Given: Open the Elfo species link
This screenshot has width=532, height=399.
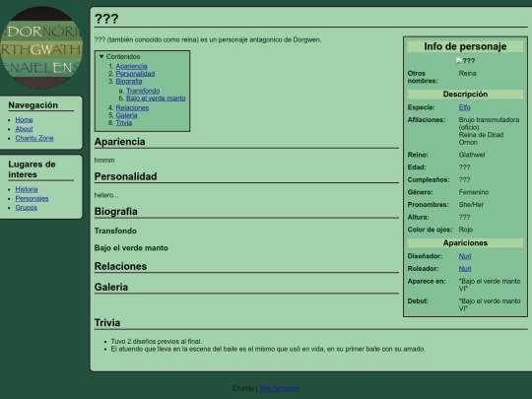Looking at the screenshot, I should click(x=464, y=107).
